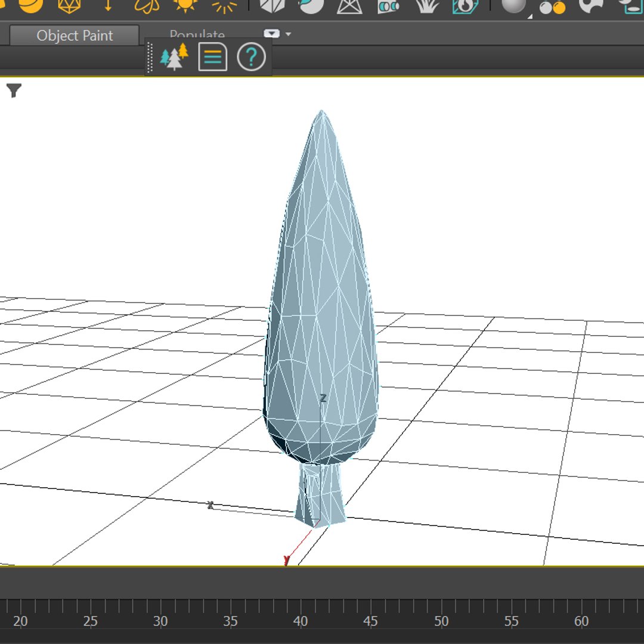Screen dimensions: 644x644
Task: Select the tree foliage mesh in viewport
Action: (321, 287)
